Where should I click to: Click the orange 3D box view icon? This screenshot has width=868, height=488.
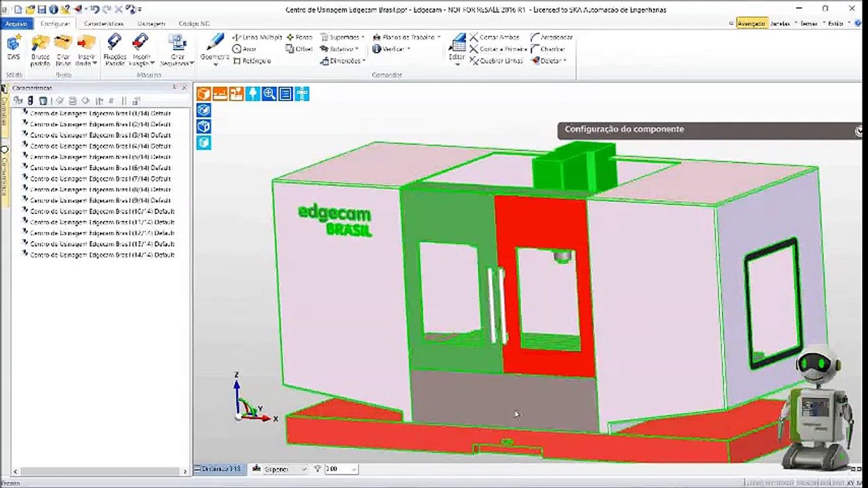click(x=203, y=94)
